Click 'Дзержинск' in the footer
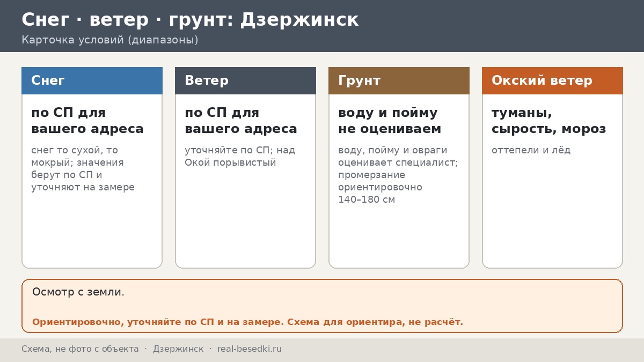644x362 pixels. pos(178,349)
